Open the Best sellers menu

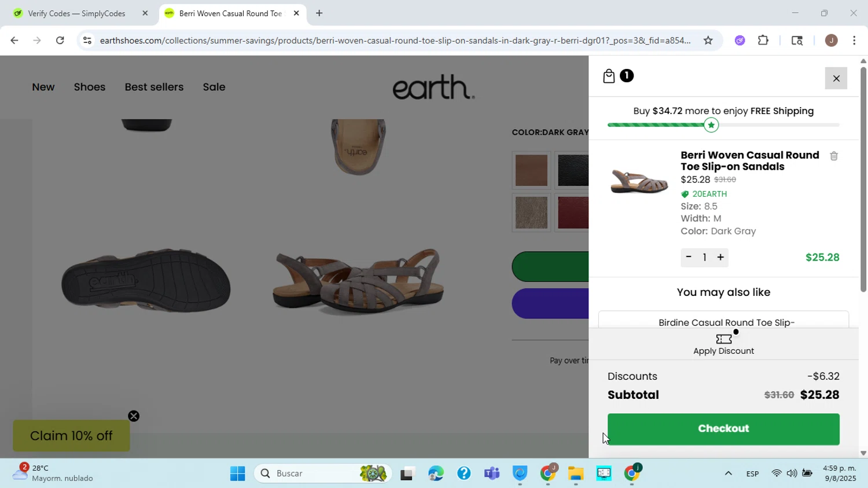click(154, 87)
